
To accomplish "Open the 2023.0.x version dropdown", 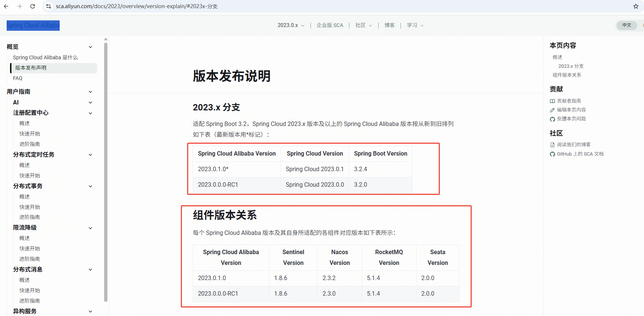I will click(x=291, y=25).
